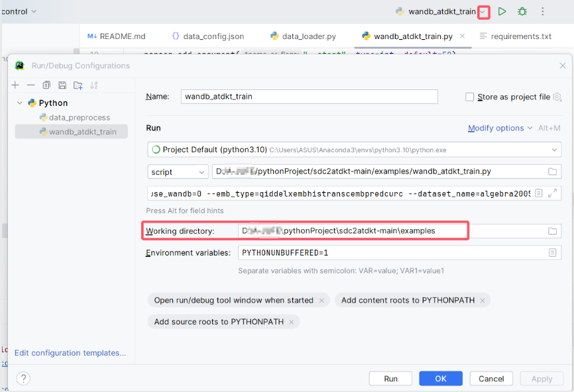Image resolution: width=574 pixels, height=392 pixels.
Task: Click the Apply button
Action: pos(542,379)
